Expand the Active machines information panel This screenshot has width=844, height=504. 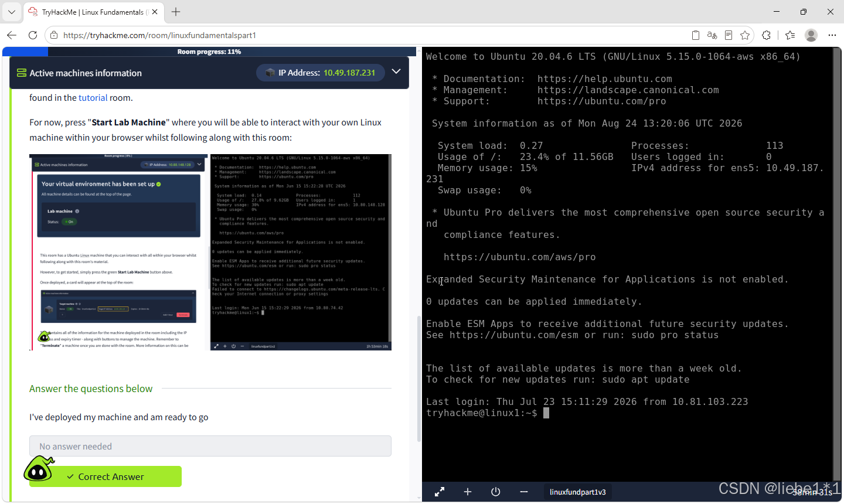[x=396, y=71]
